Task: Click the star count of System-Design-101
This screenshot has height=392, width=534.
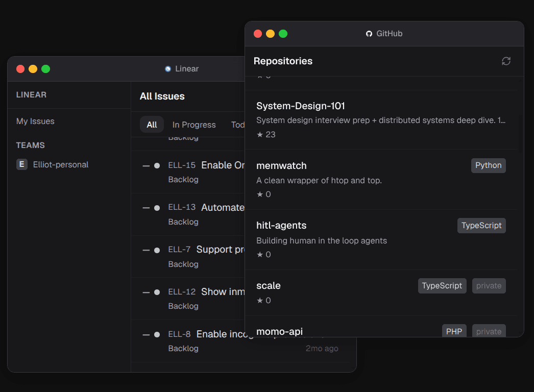Action: pyautogui.click(x=266, y=135)
